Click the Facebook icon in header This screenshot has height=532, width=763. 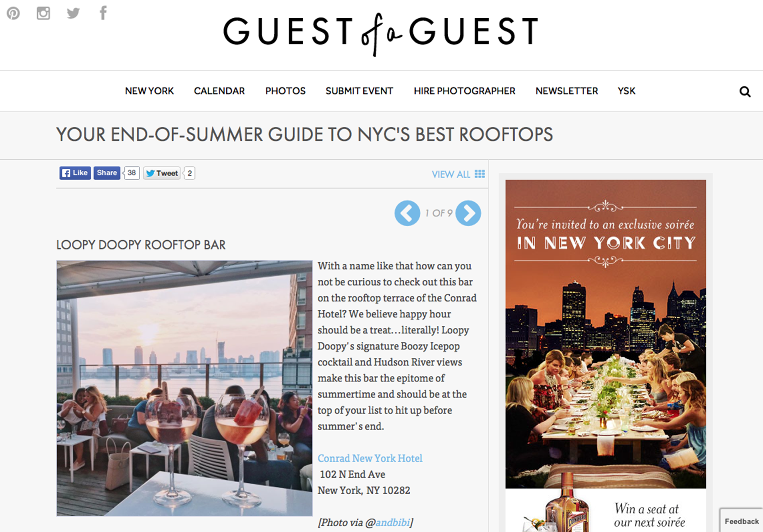[103, 13]
